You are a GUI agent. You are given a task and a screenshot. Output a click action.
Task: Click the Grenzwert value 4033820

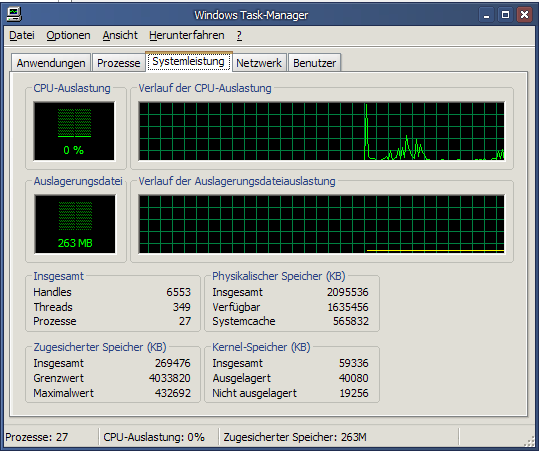(169, 378)
